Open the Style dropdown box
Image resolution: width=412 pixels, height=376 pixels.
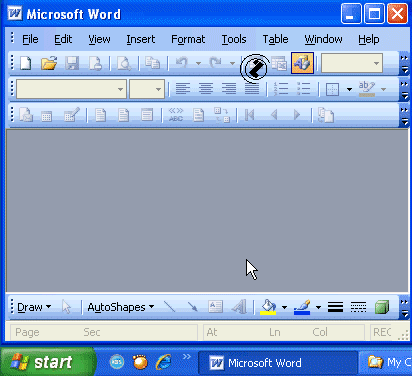71,89
